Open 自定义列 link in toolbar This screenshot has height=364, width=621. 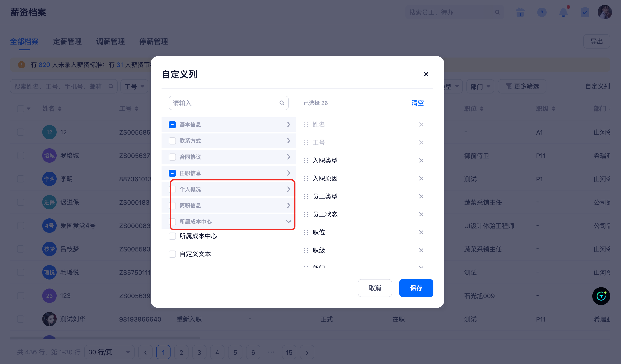(x=597, y=87)
